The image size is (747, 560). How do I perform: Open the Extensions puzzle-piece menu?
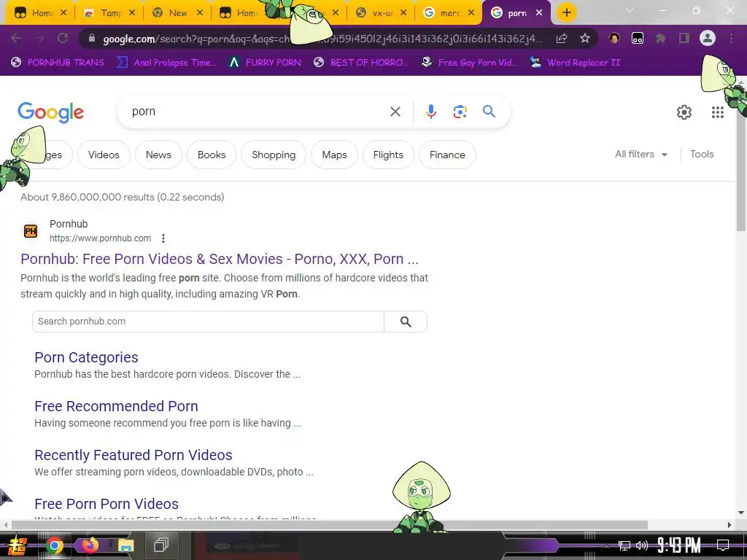click(x=660, y=38)
